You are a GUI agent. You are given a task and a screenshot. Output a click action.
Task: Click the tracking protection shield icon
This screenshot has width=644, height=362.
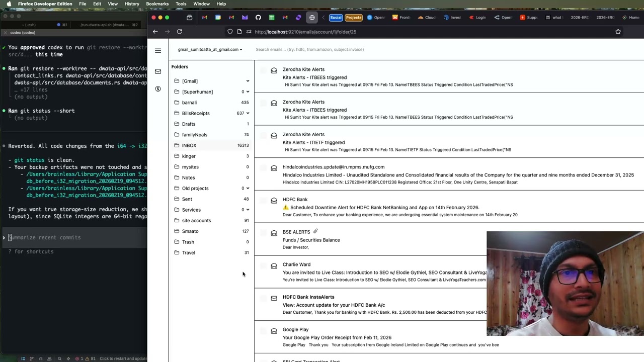pyautogui.click(x=230, y=32)
